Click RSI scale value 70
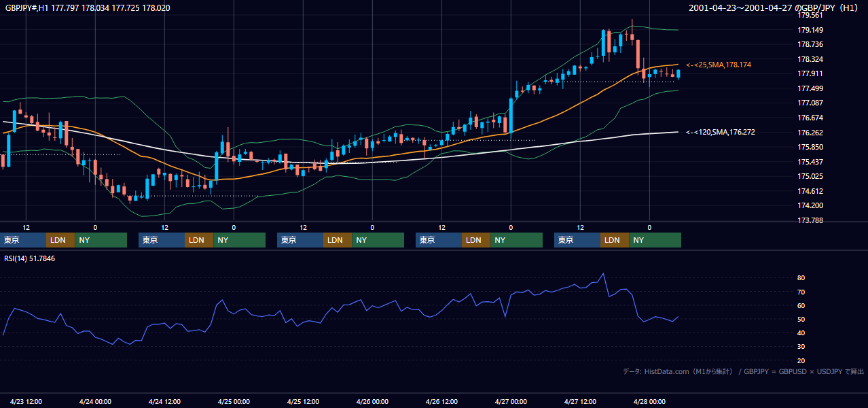868x408 pixels. point(801,292)
